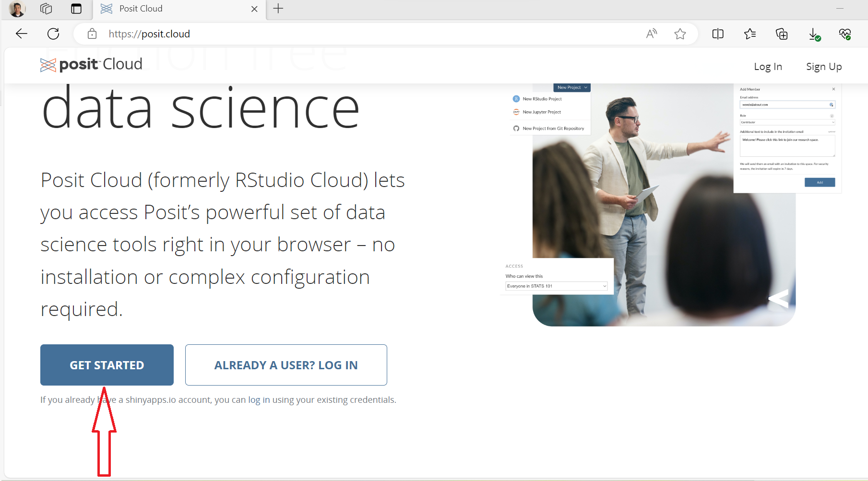Click Log In in header
The width and height of the screenshot is (868, 481).
click(x=768, y=67)
